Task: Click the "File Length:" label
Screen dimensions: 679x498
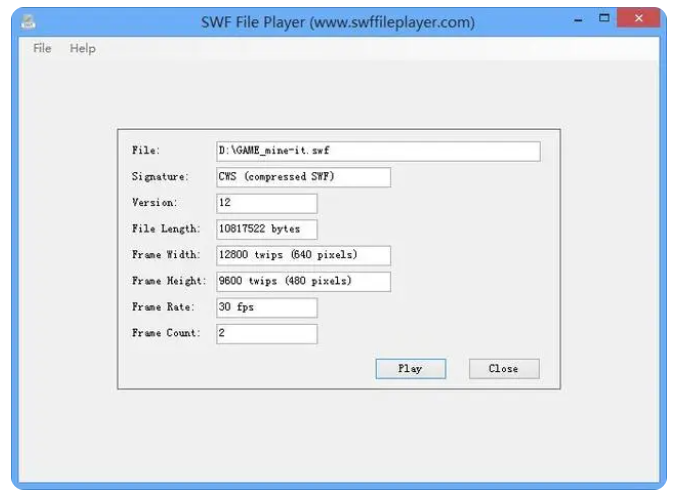Action: point(166,229)
